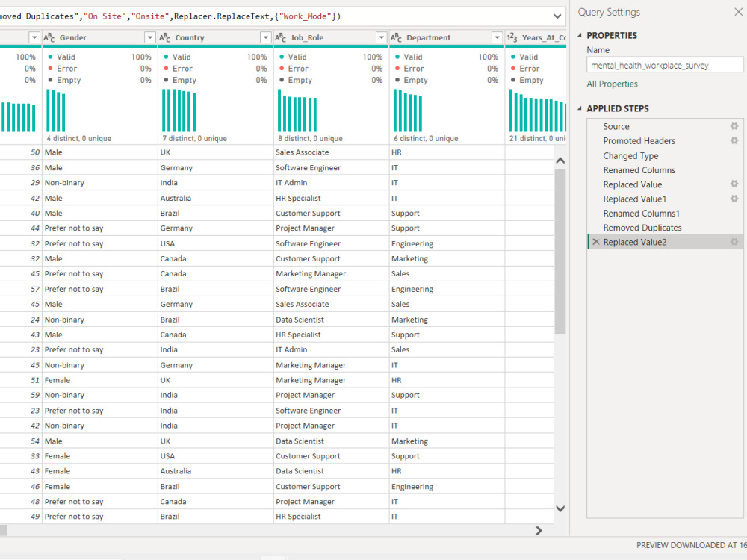Collapse the APPLIED STEPS section
This screenshot has height=560, width=747.
tap(580, 108)
